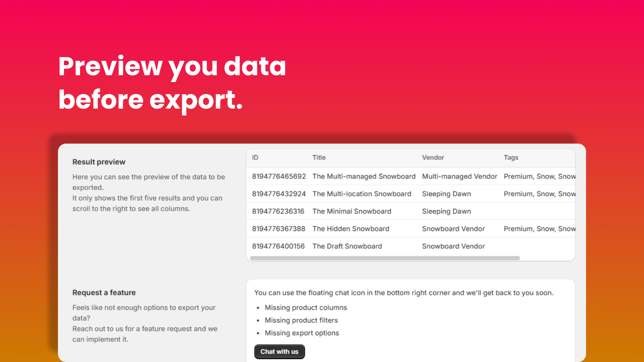This screenshot has width=644, height=362.
Task: Click the Request a feature heading
Action: (x=104, y=293)
